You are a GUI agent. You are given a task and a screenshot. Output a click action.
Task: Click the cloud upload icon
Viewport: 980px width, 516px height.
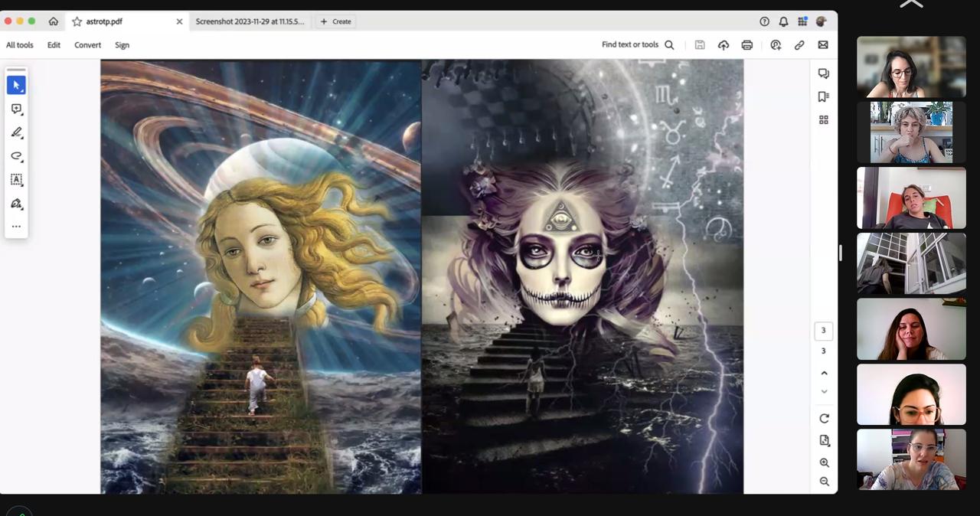click(724, 45)
